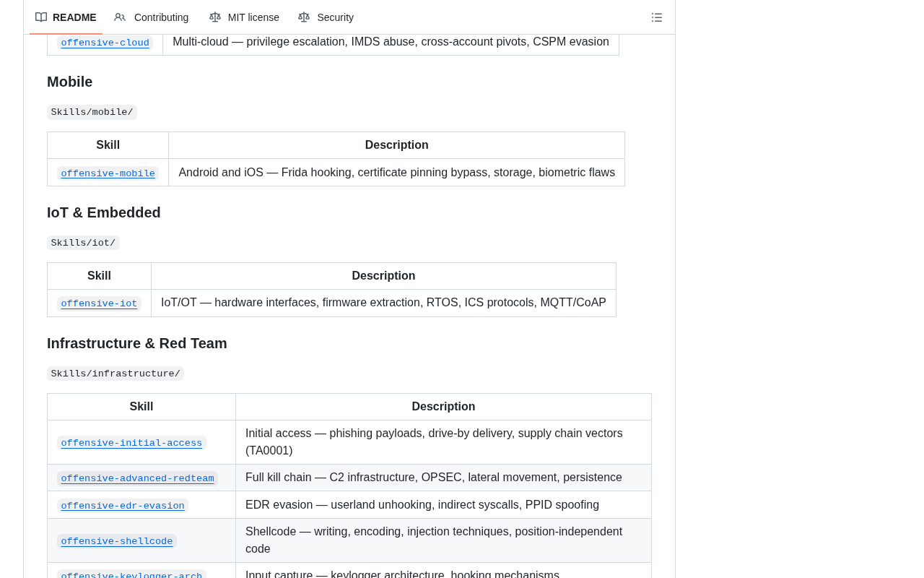Open the Contributing tab
This screenshot has width=924, height=578.
coord(152,17)
